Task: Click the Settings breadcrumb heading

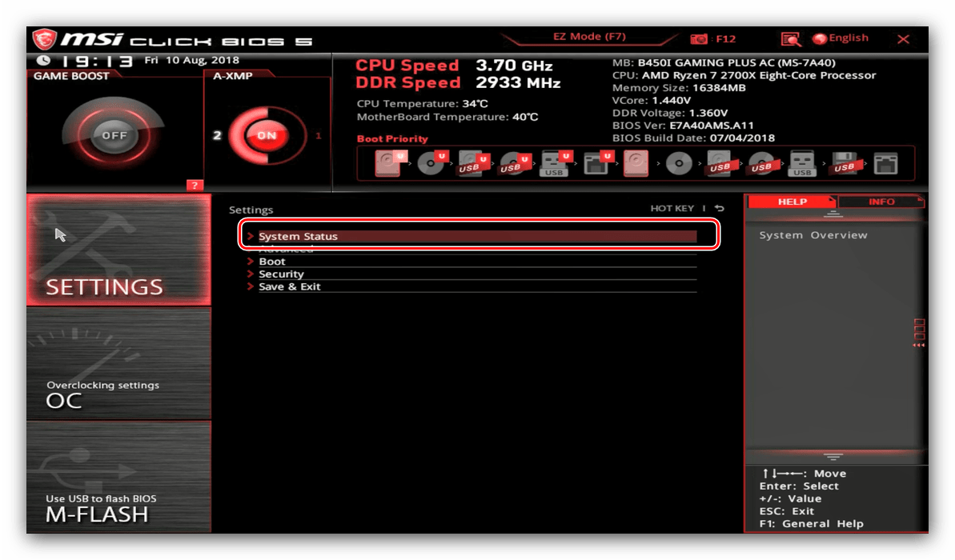Action: pos(251,210)
